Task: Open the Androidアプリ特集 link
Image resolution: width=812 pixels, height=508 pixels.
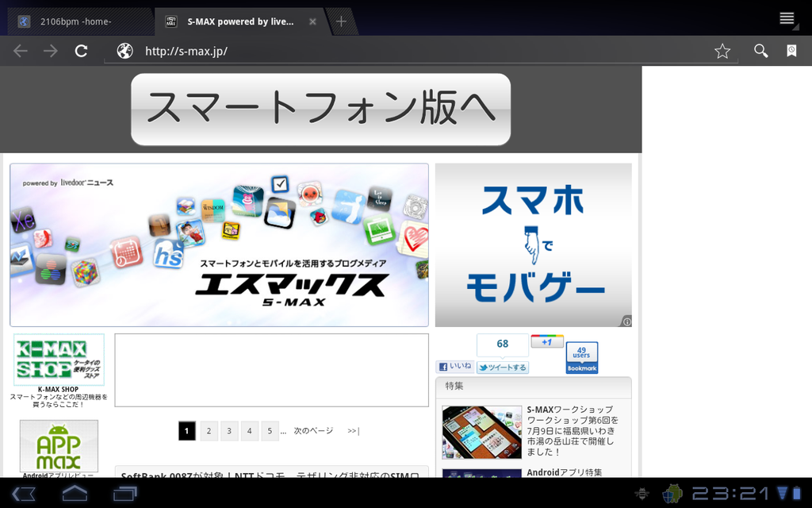Action: [565, 472]
